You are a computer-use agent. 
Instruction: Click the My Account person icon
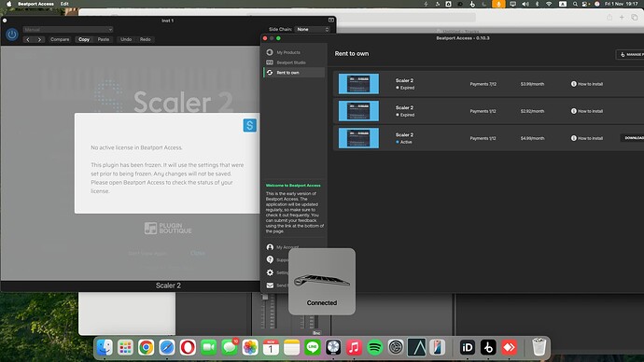pyautogui.click(x=270, y=247)
